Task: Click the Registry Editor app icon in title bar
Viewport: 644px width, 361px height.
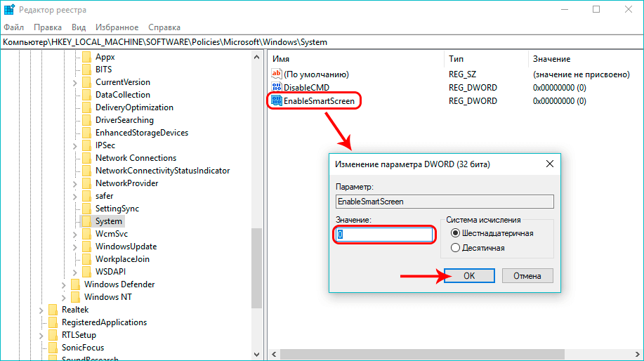Action: 9,9
